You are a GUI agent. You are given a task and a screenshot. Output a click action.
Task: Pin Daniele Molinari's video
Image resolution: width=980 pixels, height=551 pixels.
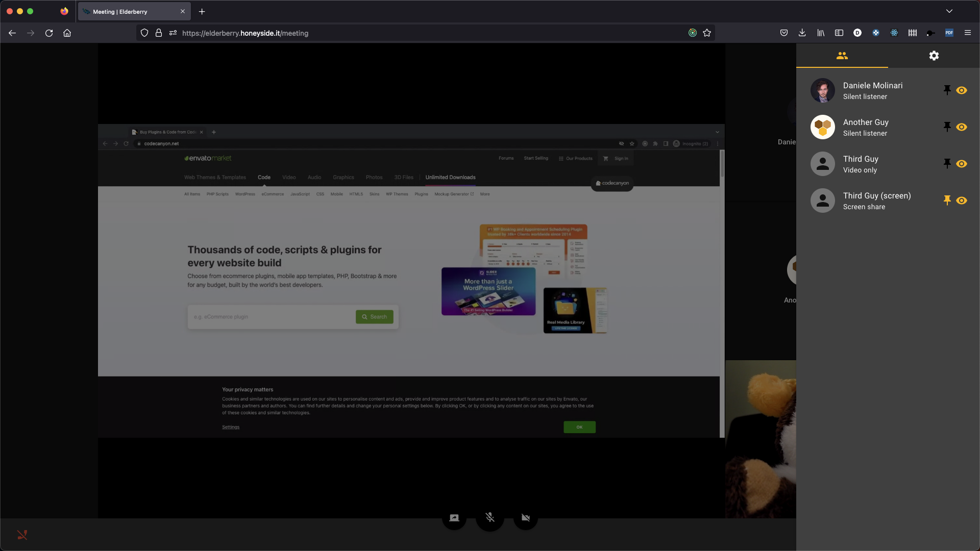pyautogui.click(x=947, y=90)
